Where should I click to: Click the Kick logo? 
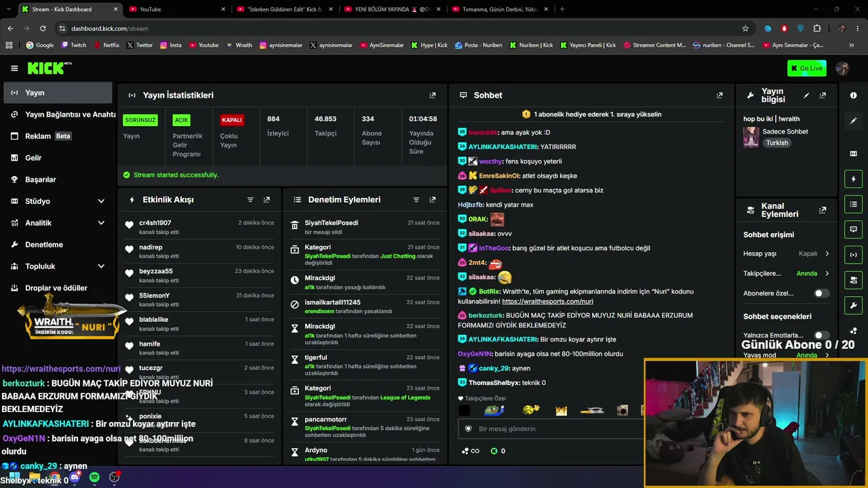(x=49, y=68)
